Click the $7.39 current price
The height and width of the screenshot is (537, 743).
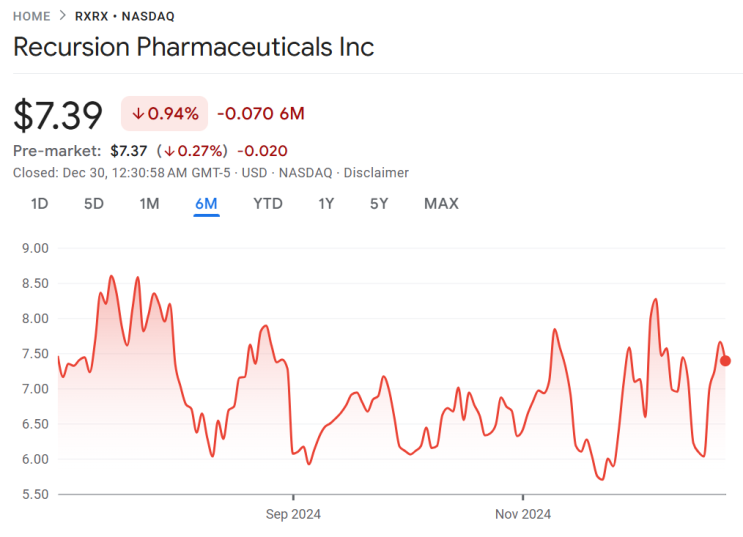click(x=58, y=116)
